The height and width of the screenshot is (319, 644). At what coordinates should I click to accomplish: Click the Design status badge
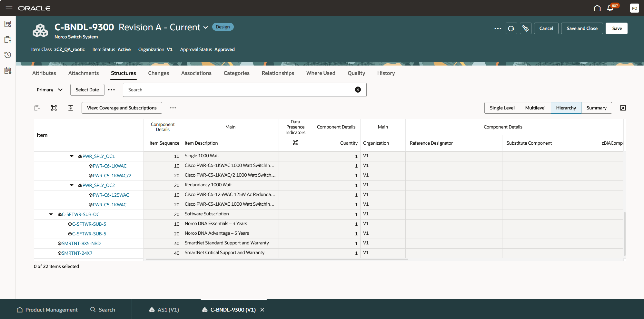(x=223, y=27)
